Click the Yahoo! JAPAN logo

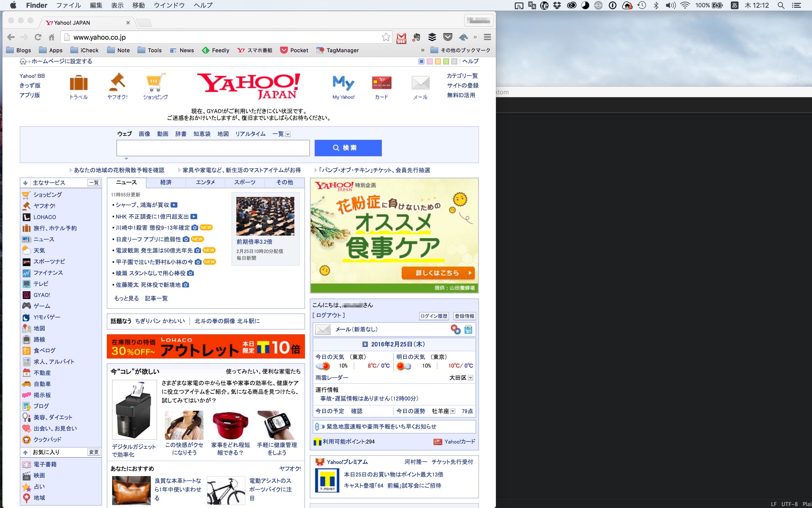(249, 86)
